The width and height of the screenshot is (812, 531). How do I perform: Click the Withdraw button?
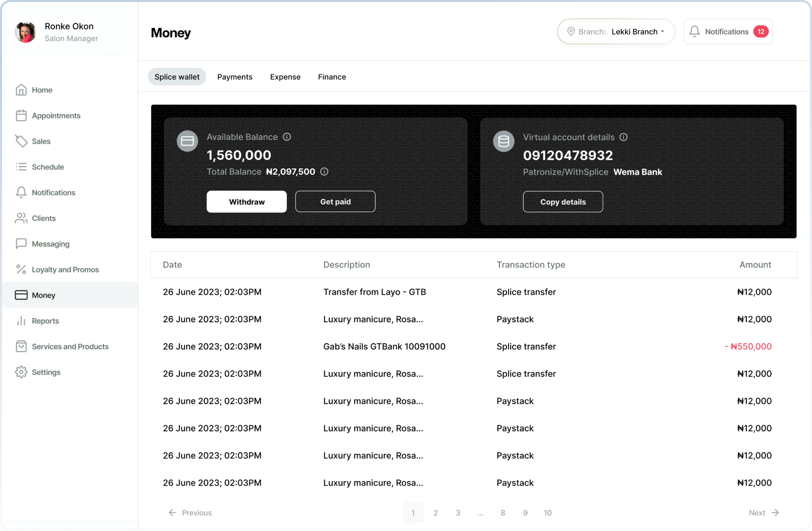pyautogui.click(x=246, y=202)
